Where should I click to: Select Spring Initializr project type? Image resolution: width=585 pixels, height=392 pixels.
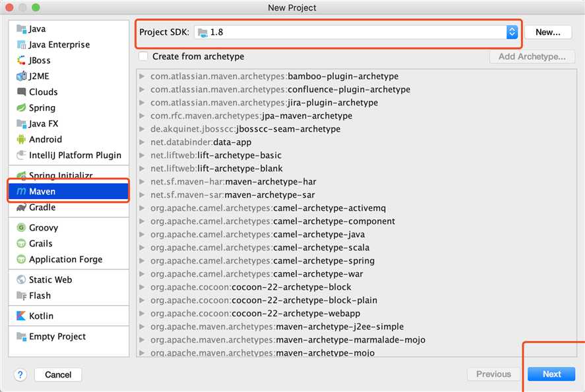coord(69,175)
